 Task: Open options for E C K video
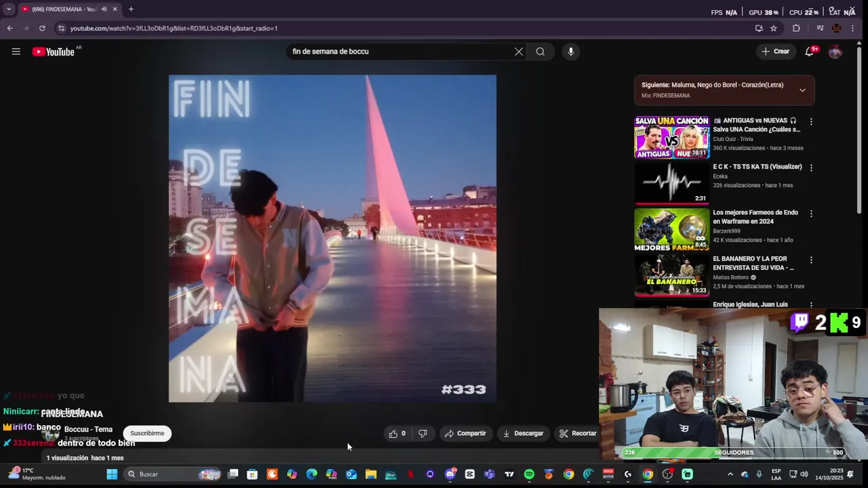coord(811,167)
